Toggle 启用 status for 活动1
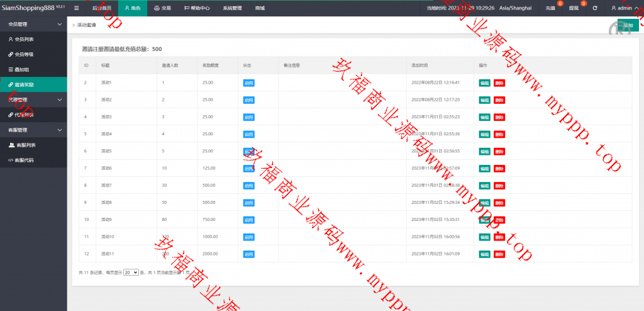Image resolution: width=644 pixels, height=311 pixels. click(248, 82)
